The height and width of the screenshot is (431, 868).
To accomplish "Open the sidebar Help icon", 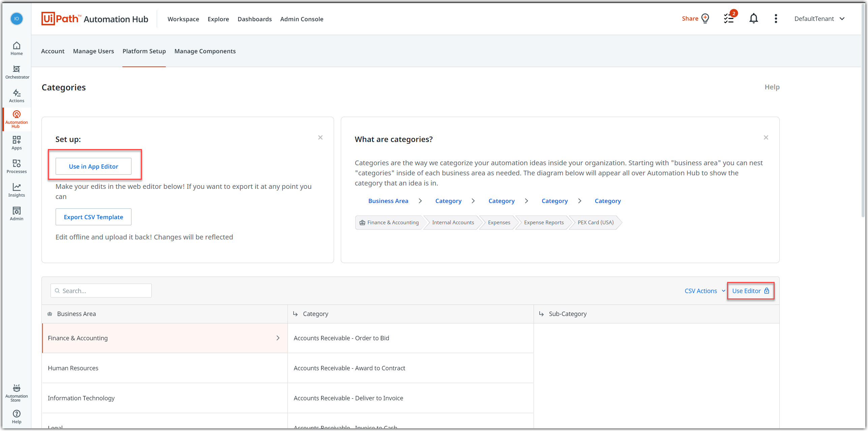I will (17, 417).
